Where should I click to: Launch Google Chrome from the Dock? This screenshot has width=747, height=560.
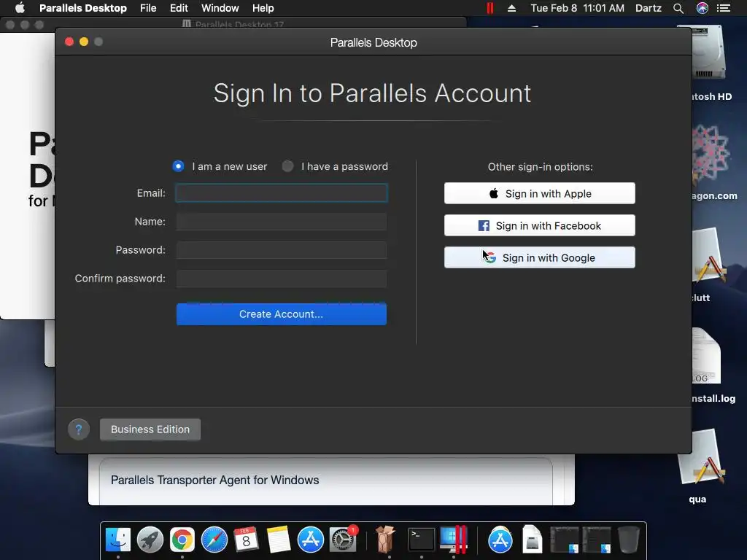point(182,540)
